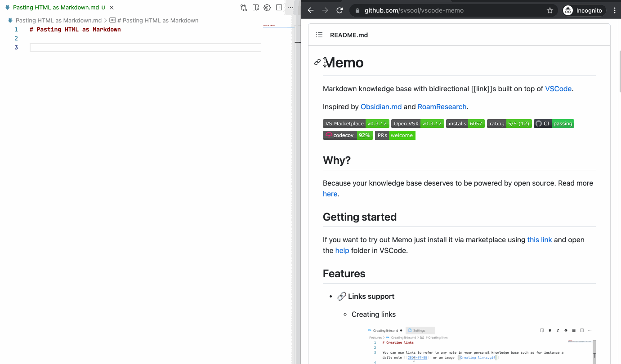
Task: Place cursor on editor line 3
Action: 145,48
